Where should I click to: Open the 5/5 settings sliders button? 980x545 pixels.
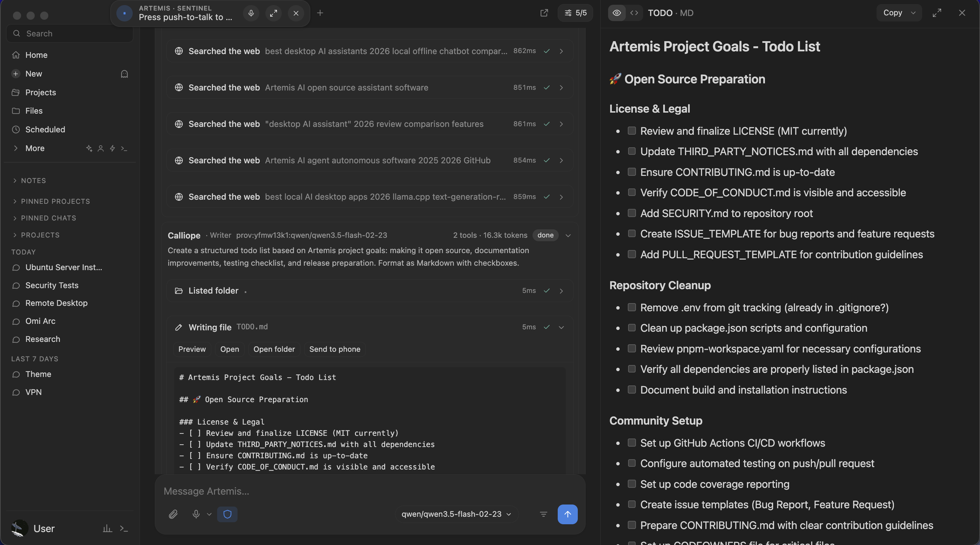(x=575, y=13)
